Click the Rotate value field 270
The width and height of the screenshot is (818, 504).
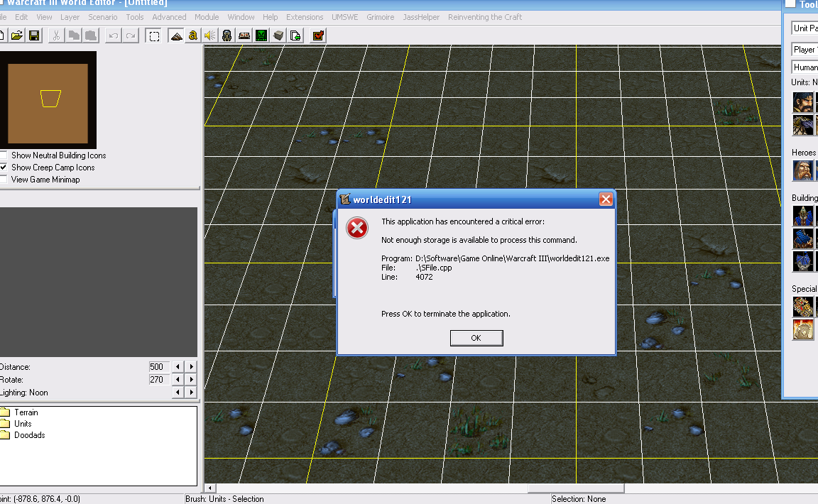[x=158, y=379]
